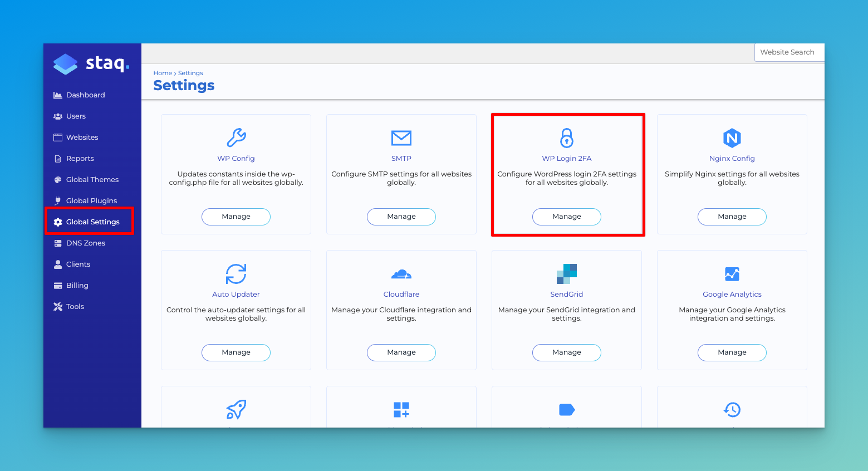Click Manage under Google Analytics

732,352
